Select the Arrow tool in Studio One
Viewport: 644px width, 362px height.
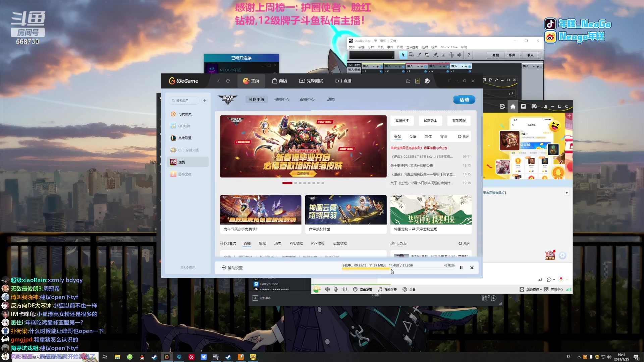point(403,55)
